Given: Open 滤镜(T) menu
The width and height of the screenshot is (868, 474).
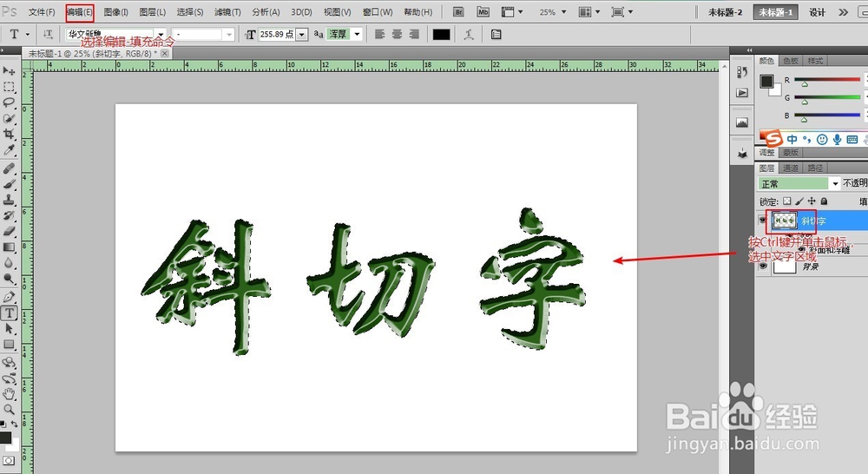Looking at the screenshot, I should tap(227, 11).
